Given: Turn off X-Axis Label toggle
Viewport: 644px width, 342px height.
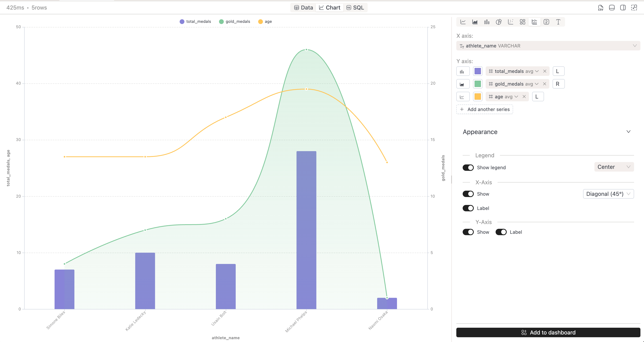Looking at the screenshot, I should [468, 208].
